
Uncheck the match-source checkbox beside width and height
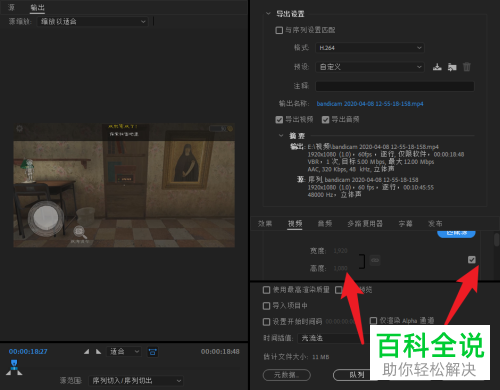[472, 260]
